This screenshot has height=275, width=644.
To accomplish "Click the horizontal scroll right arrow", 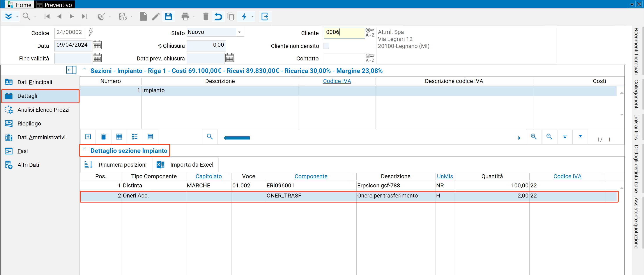I will 519,138.
